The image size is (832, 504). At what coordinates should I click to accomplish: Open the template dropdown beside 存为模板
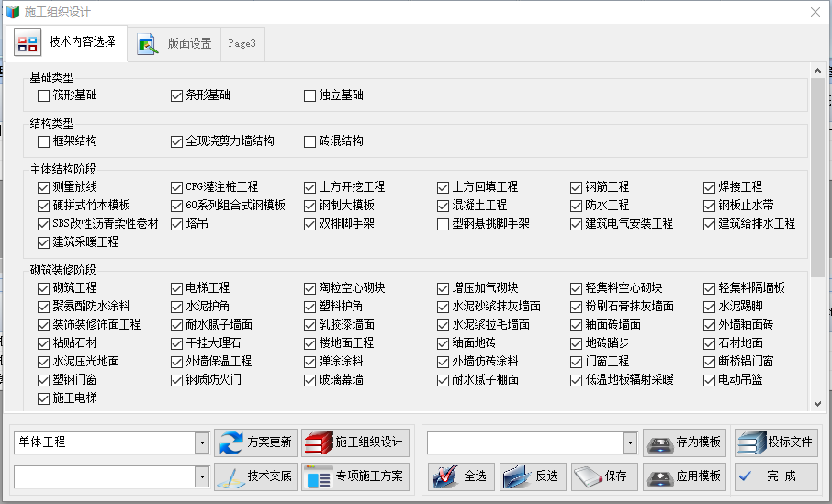coord(630,442)
